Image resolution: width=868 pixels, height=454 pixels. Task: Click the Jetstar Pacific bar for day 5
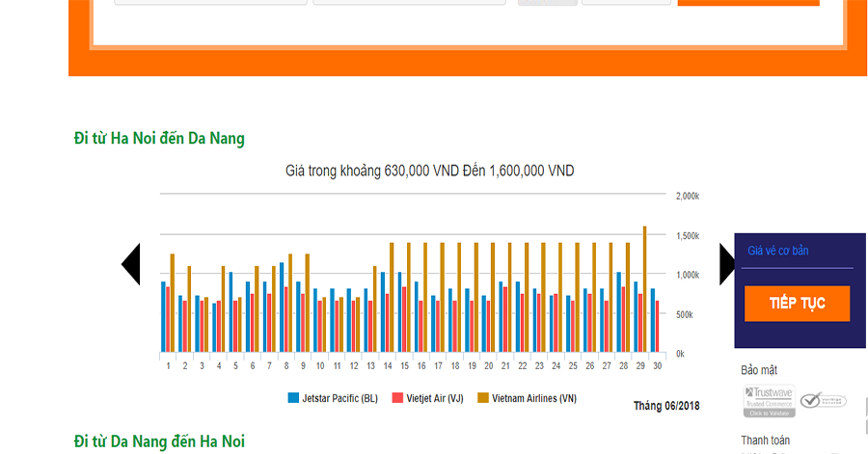pyautogui.click(x=231, y=312)
